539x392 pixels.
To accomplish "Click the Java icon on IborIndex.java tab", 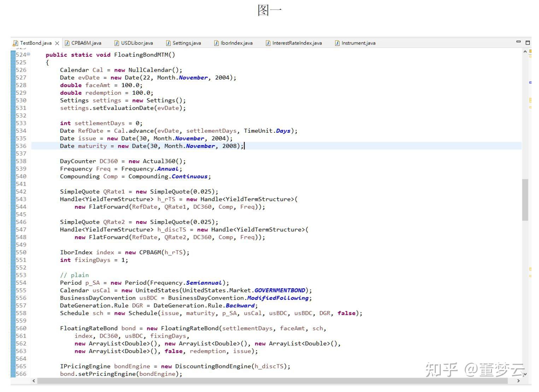I will coord(216,43).
